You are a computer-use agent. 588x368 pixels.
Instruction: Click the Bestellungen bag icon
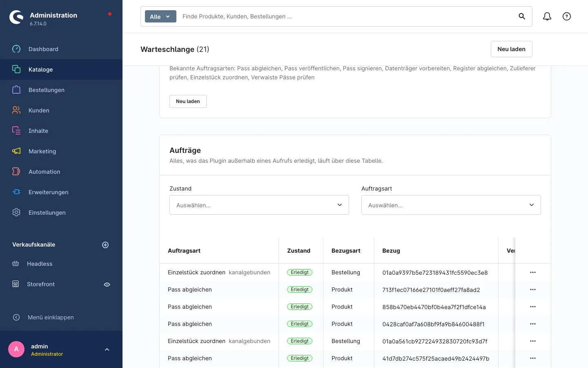coord(16,90)
